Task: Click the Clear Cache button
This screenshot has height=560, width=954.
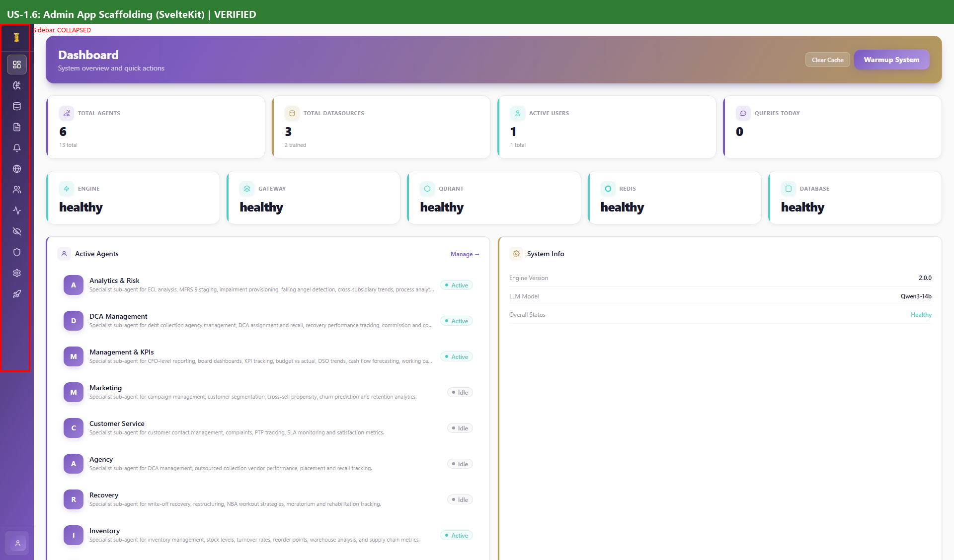Action: pyautogui.click(x=827, y=60)
